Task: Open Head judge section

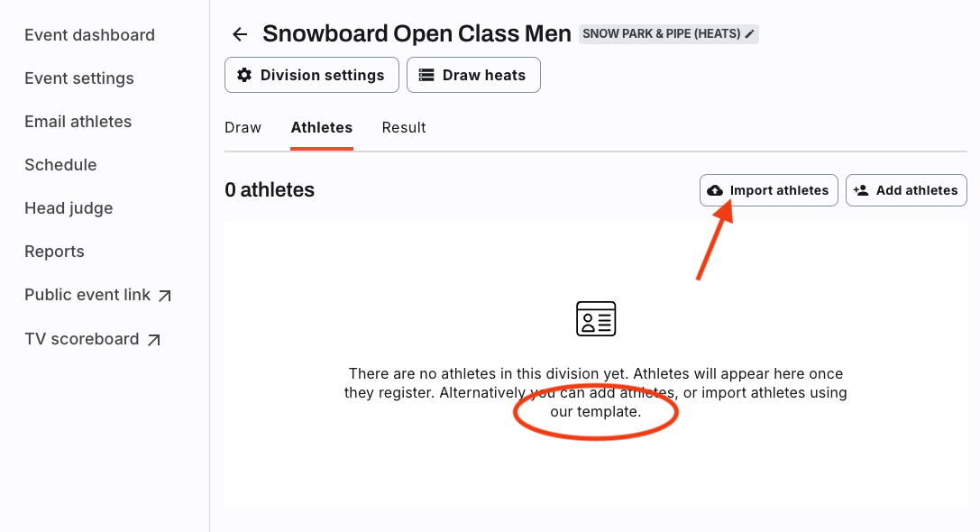Action: pos(69,208)
